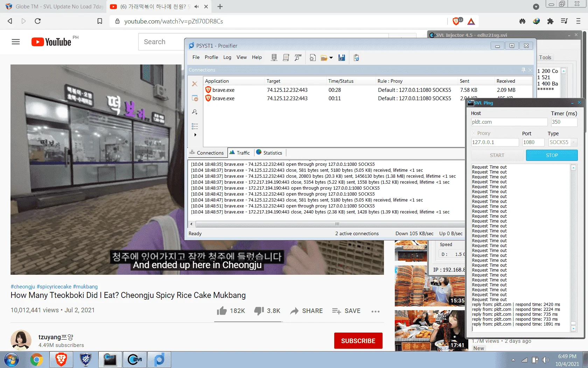Open the three-dot more actions menu

pos(376,311)
